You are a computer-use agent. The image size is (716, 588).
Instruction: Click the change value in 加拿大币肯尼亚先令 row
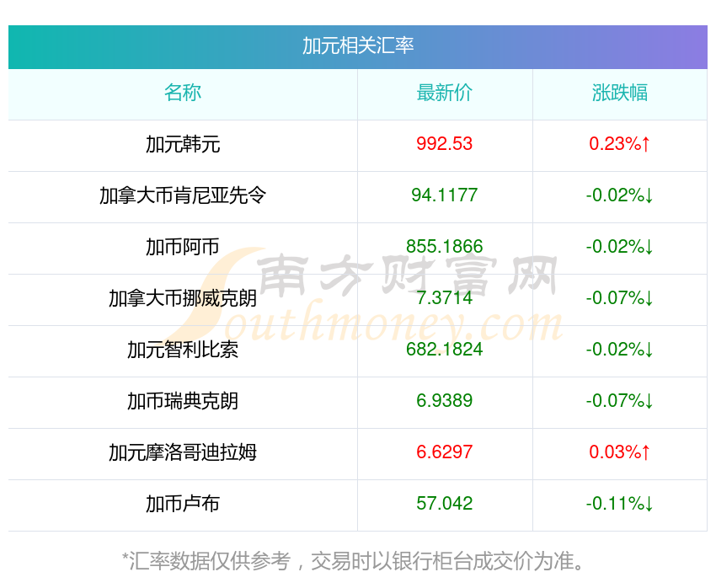(x=620, y=195)
